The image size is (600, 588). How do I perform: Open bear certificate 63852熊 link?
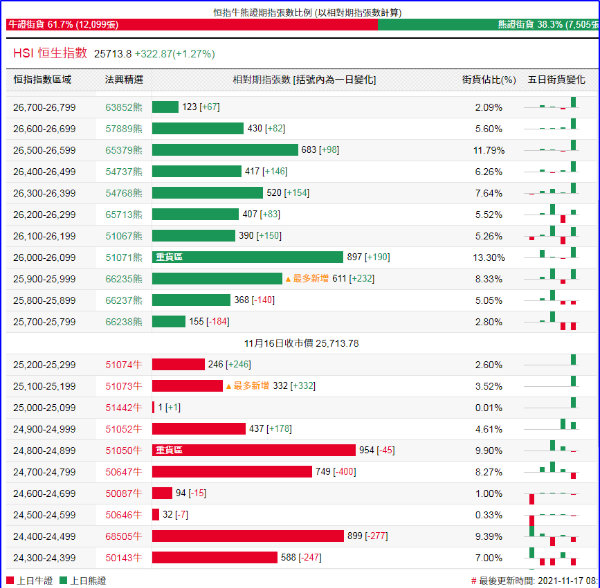pyautogui.click(x=124, y=107)
